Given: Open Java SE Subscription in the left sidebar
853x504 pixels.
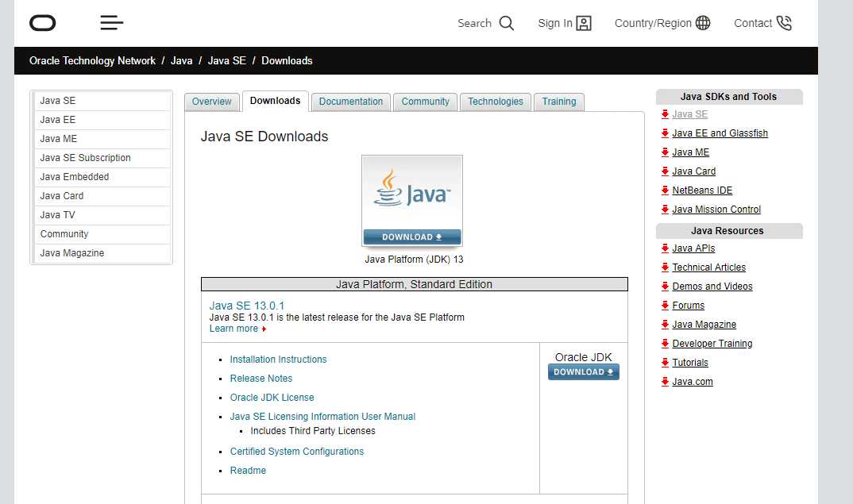Looking at the screenshot, I should [102, 158].
